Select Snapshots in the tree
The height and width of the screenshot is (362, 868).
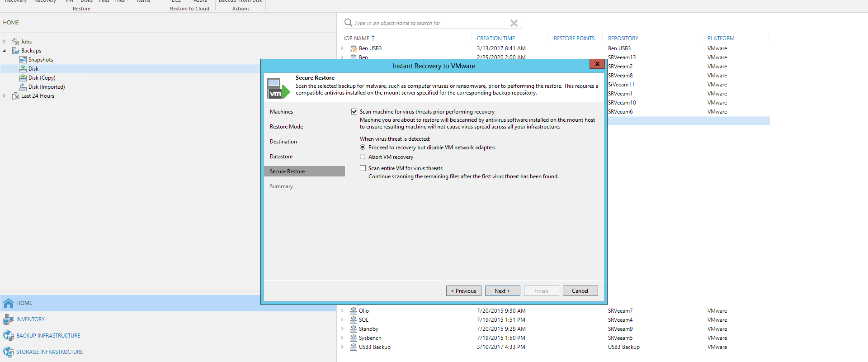(41, 60)
